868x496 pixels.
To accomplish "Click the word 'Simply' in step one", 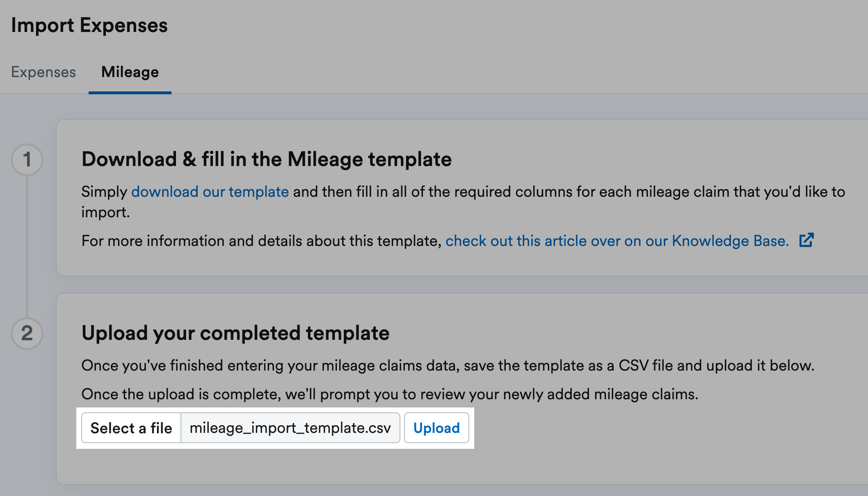I will [x=104, y=192].
